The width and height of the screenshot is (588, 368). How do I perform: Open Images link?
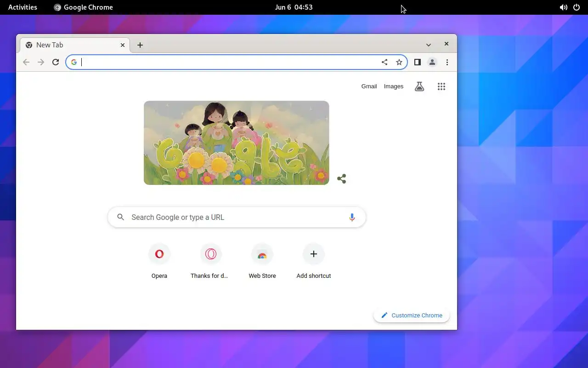tap(394, 86)
